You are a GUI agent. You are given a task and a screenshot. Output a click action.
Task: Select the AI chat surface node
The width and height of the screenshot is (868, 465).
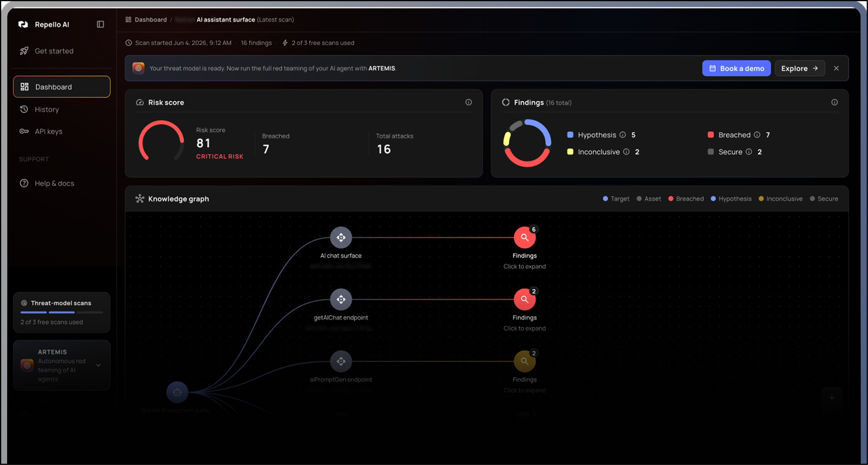click(341, 238)
